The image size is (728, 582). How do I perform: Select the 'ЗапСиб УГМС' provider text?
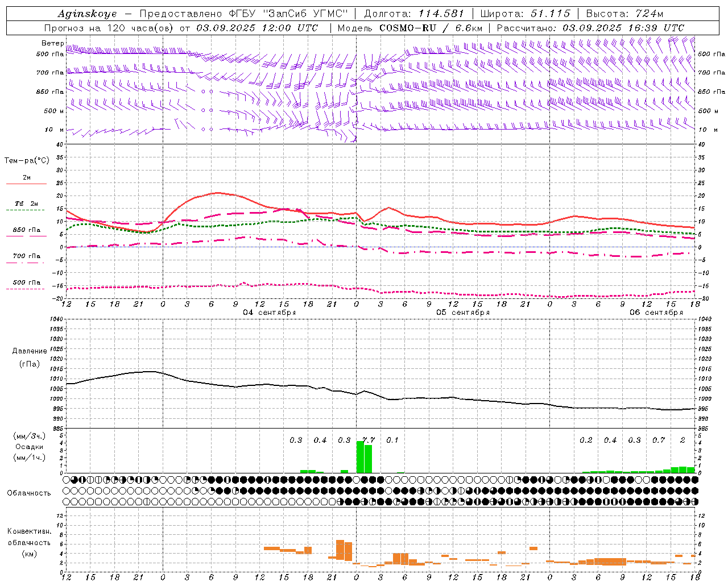click(x=305, y=14)
